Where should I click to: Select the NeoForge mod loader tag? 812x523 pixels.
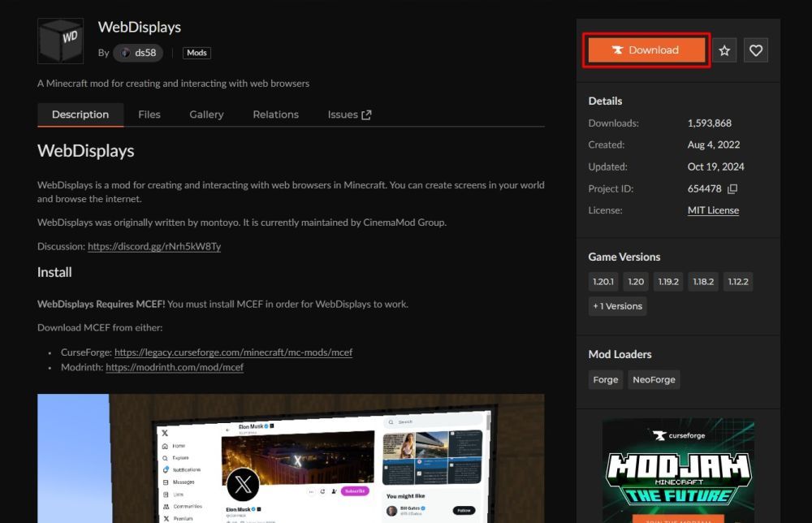tap(654, 379)
